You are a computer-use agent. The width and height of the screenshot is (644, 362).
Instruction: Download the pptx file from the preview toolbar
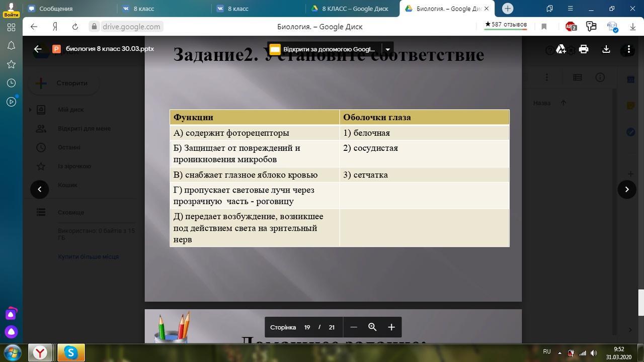tap(606, 49)
